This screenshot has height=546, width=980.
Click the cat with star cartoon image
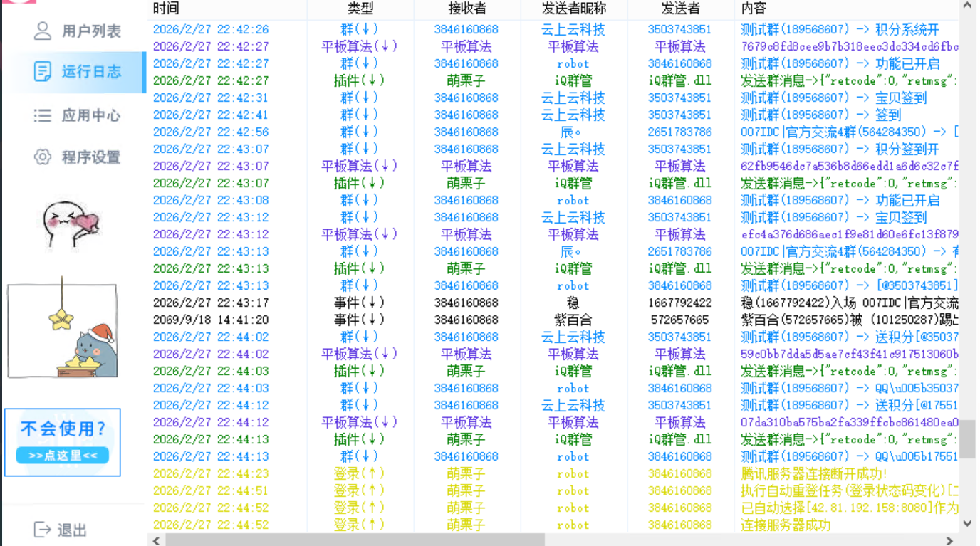pyautogui.click(x=62, y=328)
